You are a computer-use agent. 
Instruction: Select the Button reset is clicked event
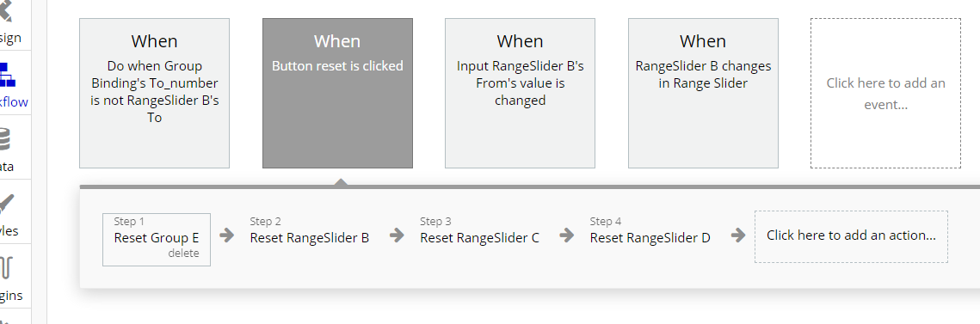tap(337, 93)
